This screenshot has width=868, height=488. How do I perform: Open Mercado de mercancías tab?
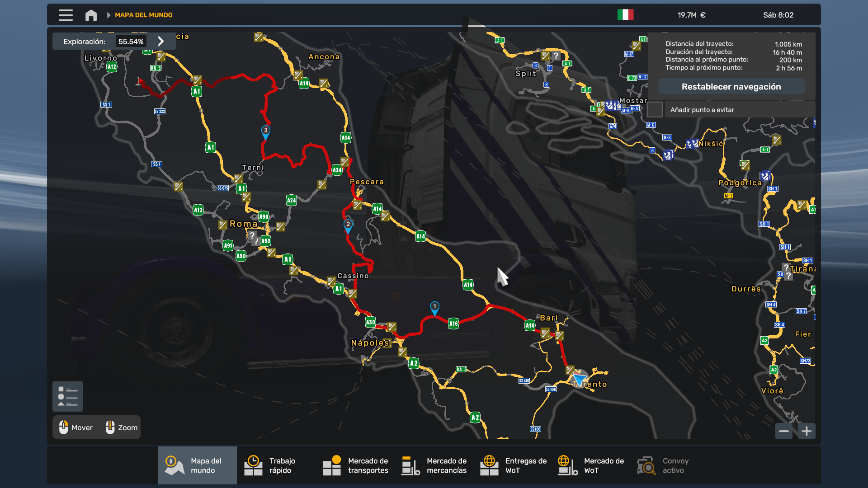click(434, 465)
